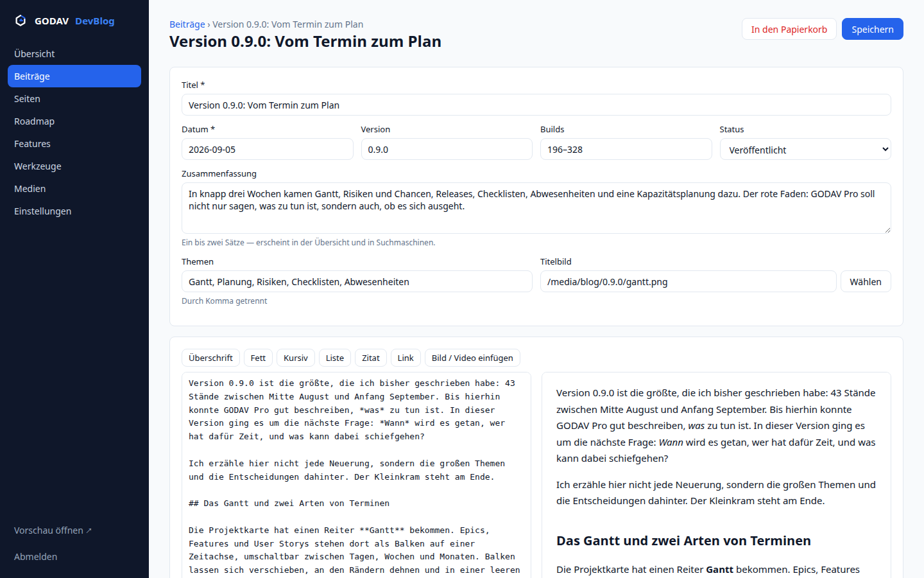Open the Status dropdown

[x=805, y=150]
